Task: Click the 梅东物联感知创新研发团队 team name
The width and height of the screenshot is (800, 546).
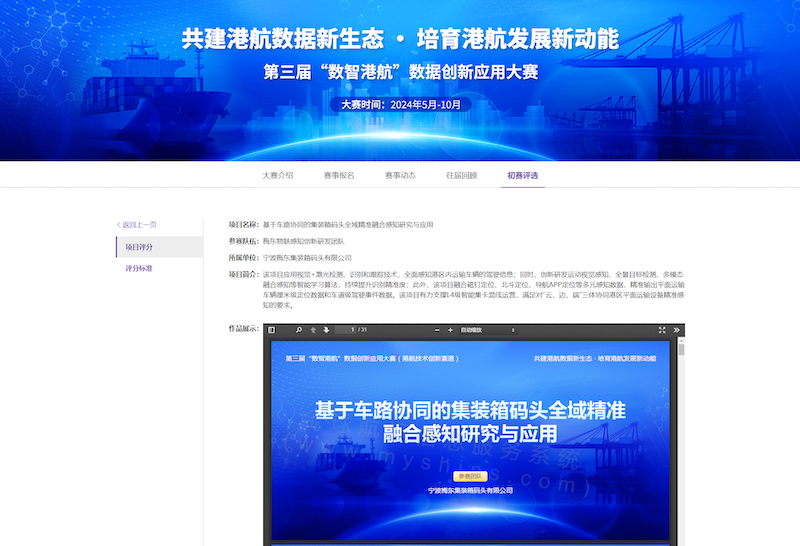Action: [x=304, y=241]
